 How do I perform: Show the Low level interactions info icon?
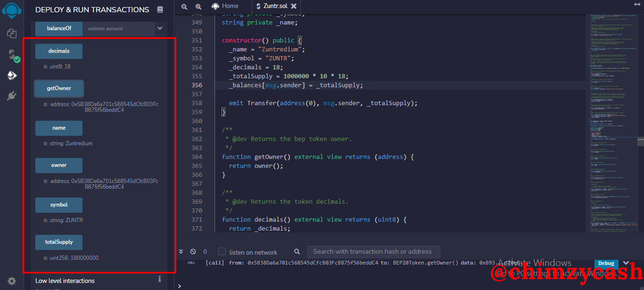(x=160, y=279)
